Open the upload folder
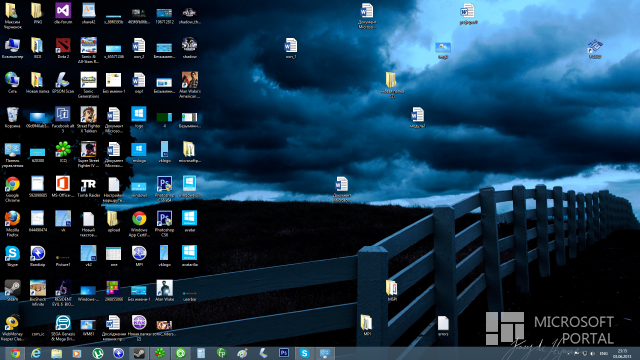Screen dimensions: 640x360 coord(113,219)
